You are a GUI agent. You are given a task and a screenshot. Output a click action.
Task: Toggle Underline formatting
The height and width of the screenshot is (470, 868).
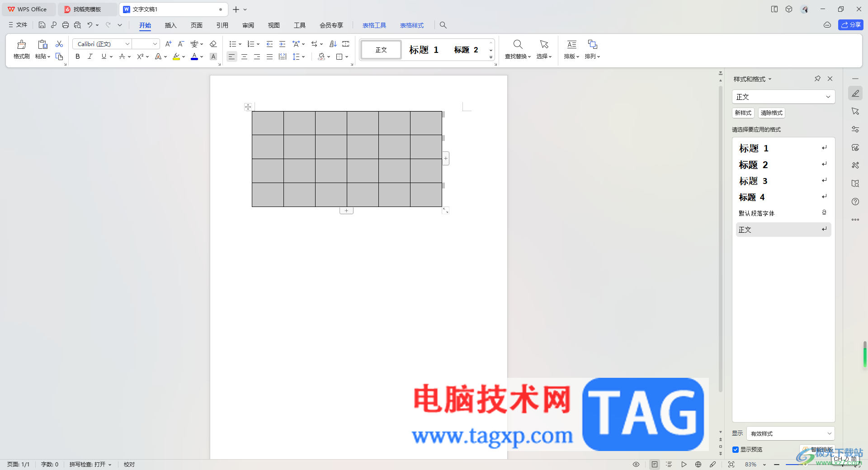click(x=104, y=56)
